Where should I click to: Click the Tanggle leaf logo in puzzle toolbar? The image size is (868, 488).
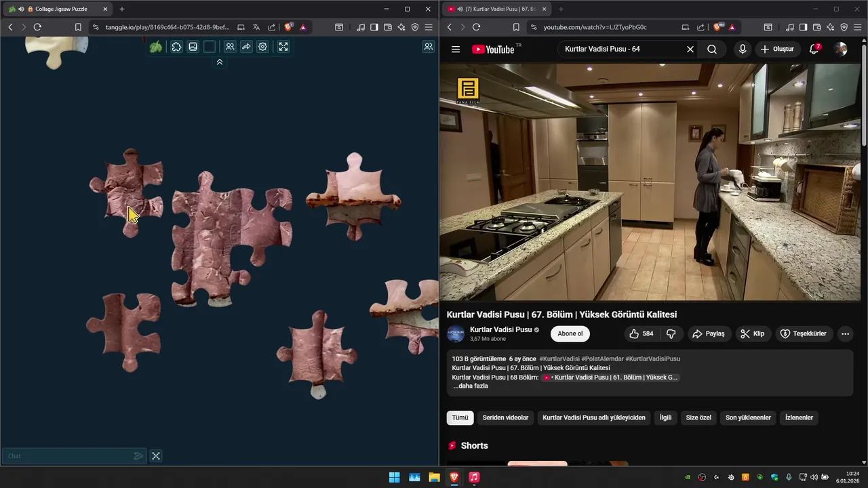156,47
